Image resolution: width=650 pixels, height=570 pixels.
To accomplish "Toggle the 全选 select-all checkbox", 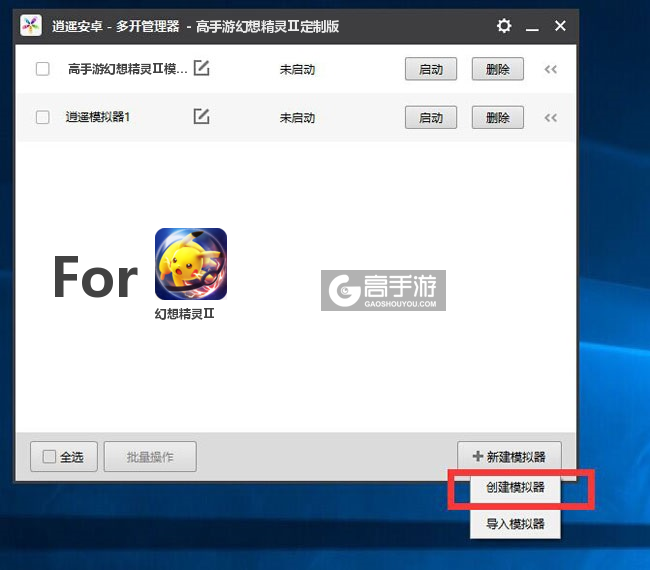I will coord(49,457).
